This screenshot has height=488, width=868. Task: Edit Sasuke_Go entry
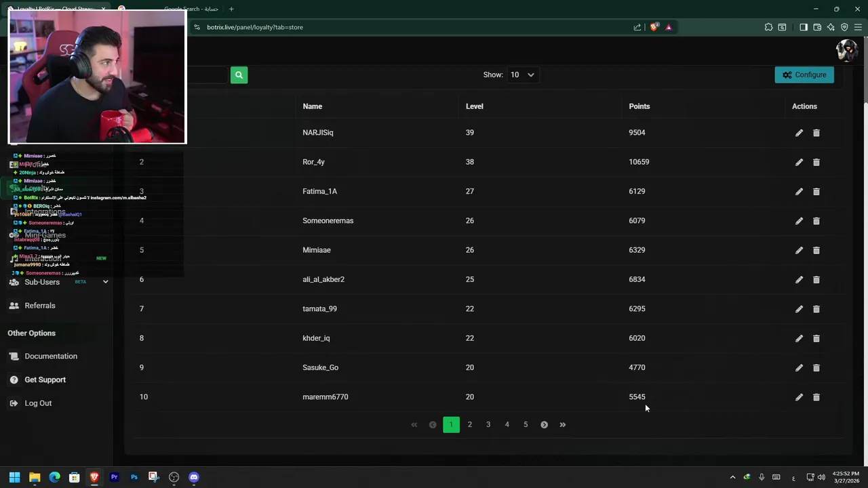[799, 368]
